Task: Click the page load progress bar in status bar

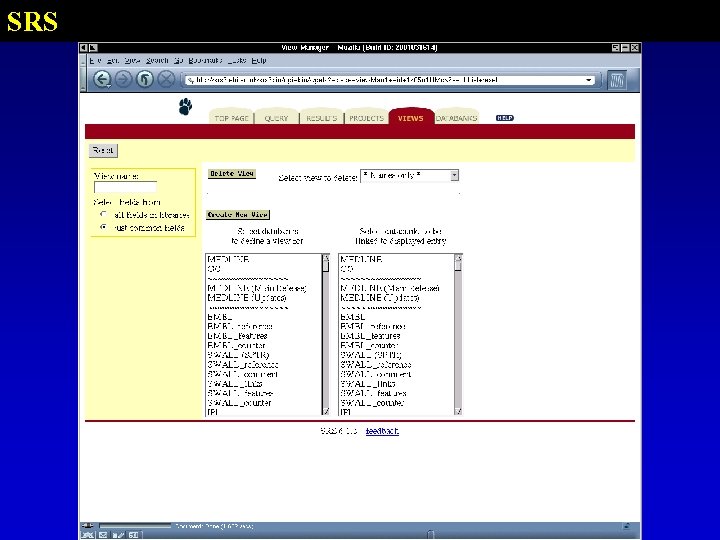Action: [135, 526]
